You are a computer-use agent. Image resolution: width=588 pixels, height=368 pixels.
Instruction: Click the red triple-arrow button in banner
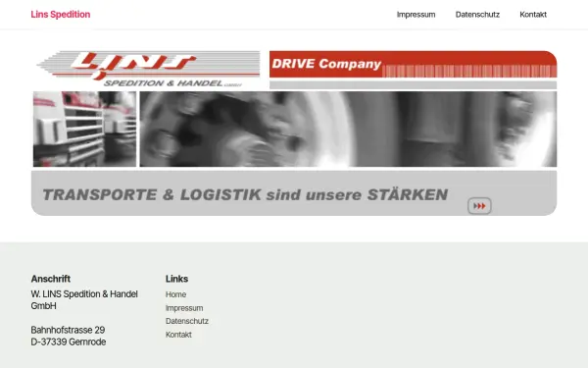(479, 206)
